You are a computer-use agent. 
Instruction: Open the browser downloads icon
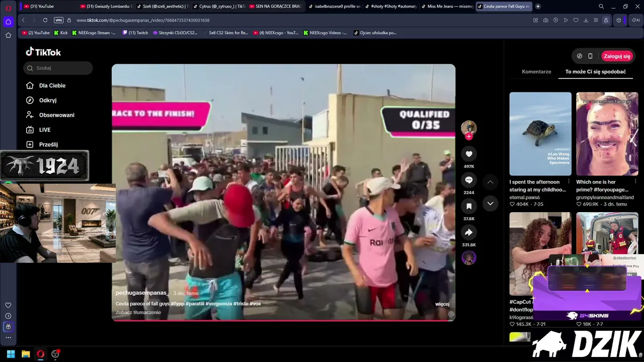(586, 20)
